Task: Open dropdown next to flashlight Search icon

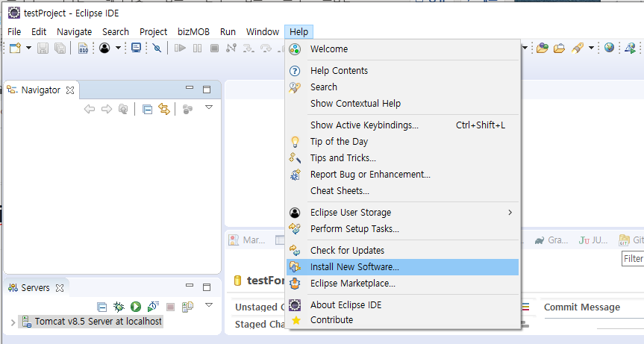Action: click(591, 48)
